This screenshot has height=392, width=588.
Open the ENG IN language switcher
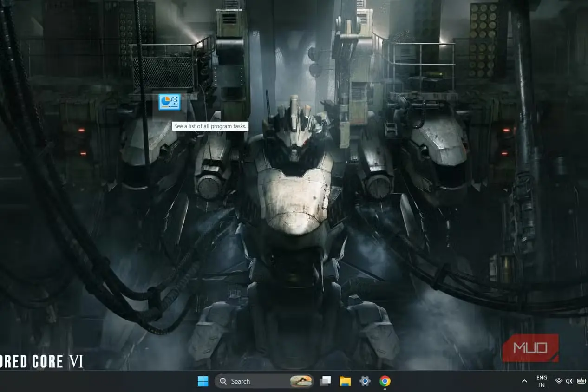[x=542, y=381]
